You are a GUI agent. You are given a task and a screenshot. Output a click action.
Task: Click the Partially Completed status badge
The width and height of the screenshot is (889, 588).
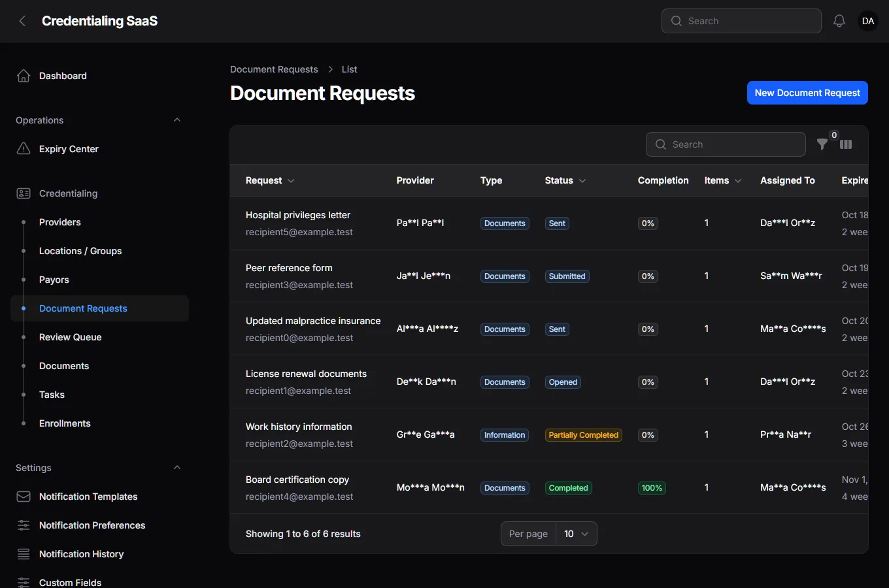tap(584, 435)
